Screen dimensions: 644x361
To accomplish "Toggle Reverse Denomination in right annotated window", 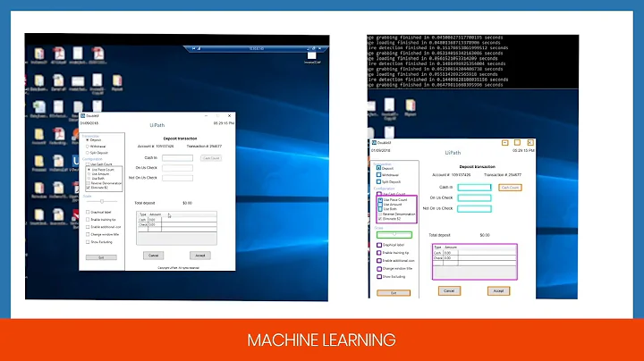I will (380, 214).
